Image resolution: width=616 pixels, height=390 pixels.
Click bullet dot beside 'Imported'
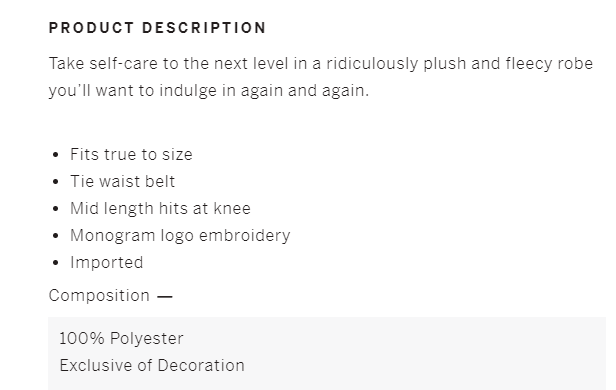pos(55,263)
